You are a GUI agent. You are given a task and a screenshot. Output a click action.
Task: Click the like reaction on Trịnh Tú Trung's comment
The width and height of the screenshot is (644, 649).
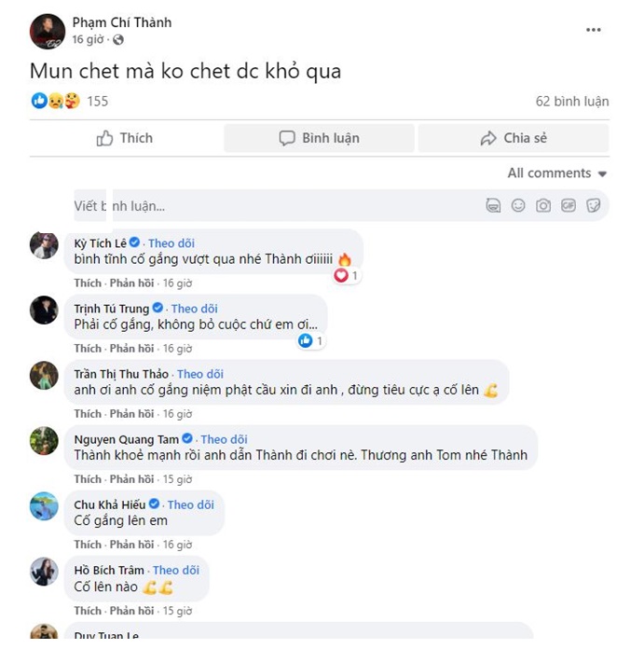pyautogui.click(x=306, y=340)
